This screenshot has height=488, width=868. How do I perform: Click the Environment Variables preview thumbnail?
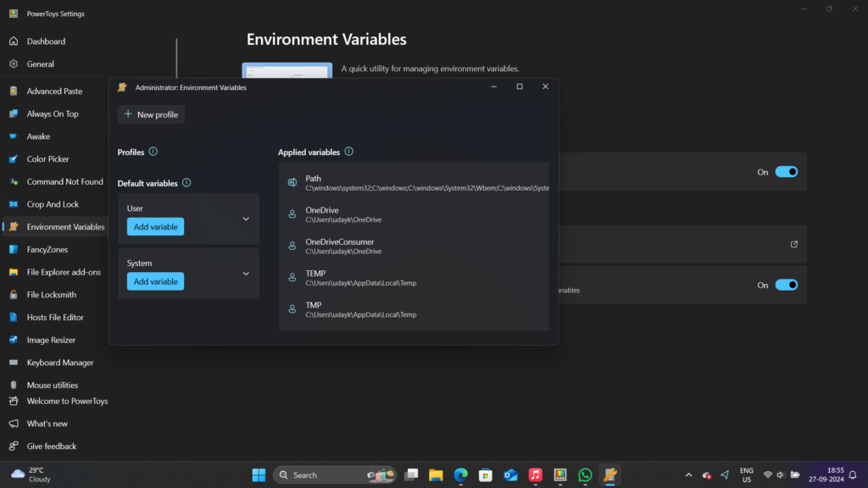tap(287, 70)
